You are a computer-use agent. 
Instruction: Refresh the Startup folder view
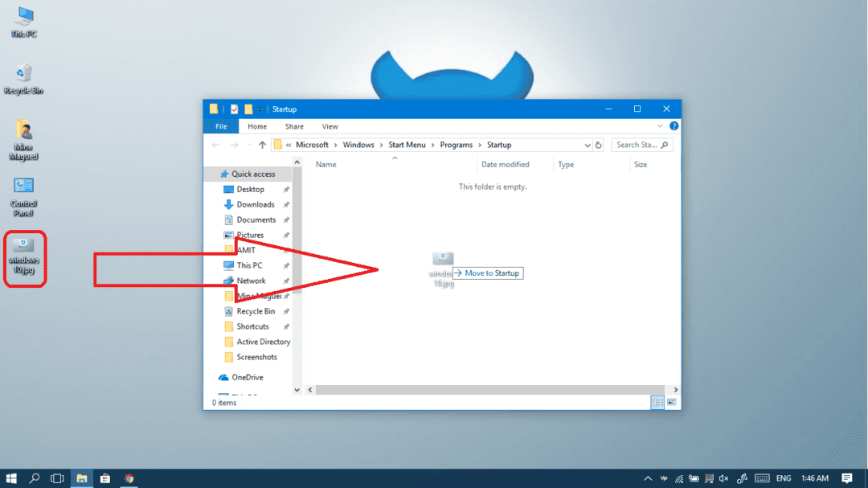(599, 146)
